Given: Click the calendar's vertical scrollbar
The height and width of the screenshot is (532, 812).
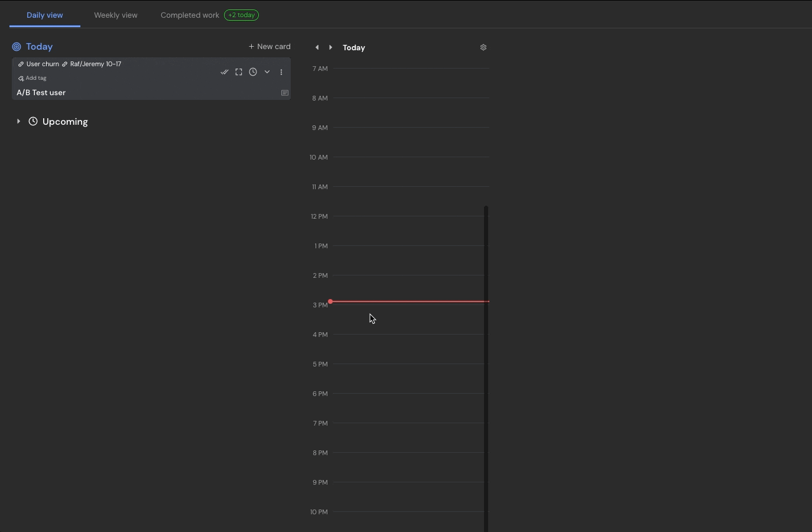Looking at the screenshot, I should tap(486, 366).
